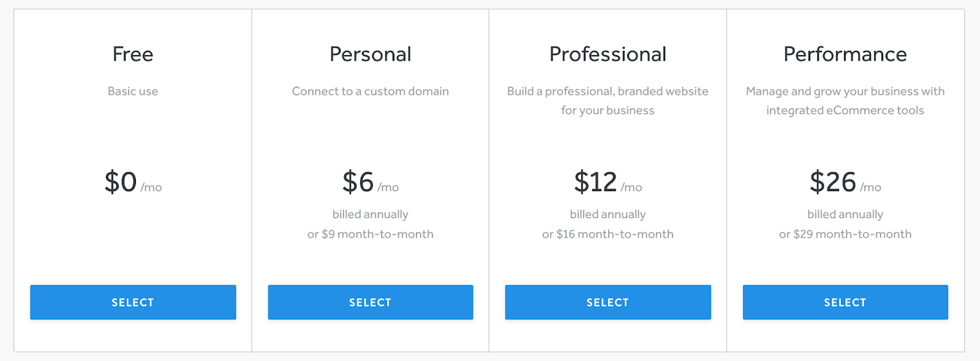
Task: Choose the Personal plan SELECT button
Action: click(371, 302)
